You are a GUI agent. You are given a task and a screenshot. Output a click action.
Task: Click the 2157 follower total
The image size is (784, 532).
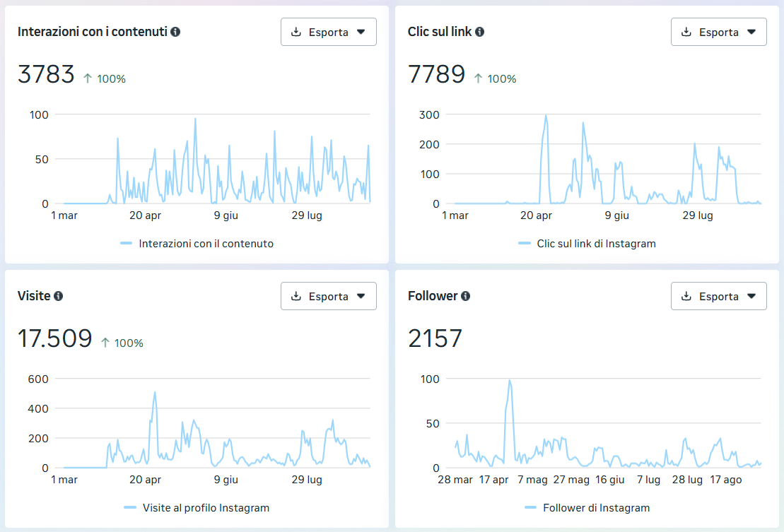pos(435,338)
